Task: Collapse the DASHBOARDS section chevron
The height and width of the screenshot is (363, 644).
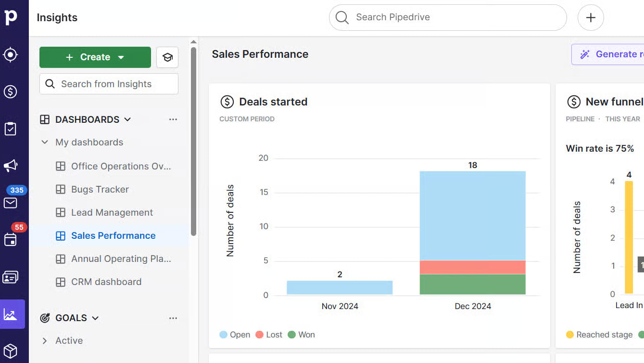Action: tap(127, 119)
